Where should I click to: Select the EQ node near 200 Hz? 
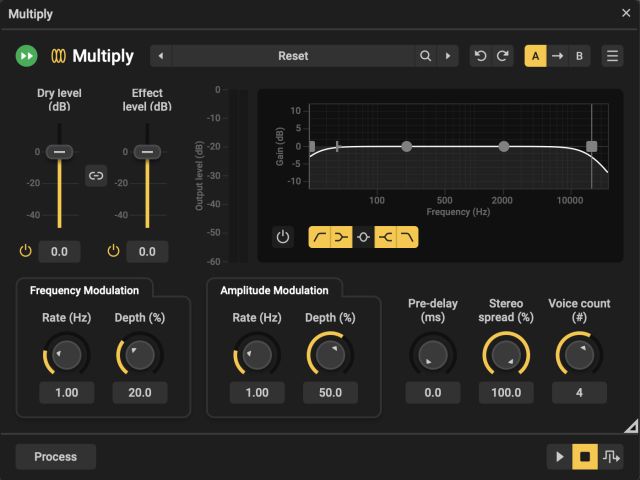click(x=407, y=147)
